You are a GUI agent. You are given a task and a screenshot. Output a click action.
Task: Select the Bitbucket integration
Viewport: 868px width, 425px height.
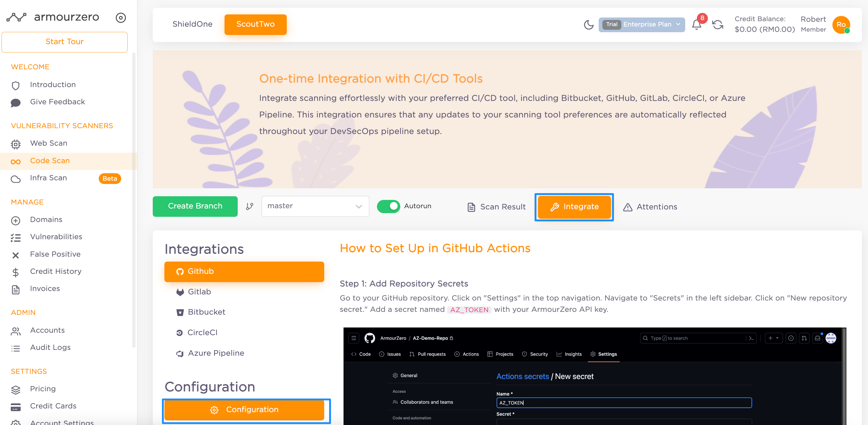point(244,312)
